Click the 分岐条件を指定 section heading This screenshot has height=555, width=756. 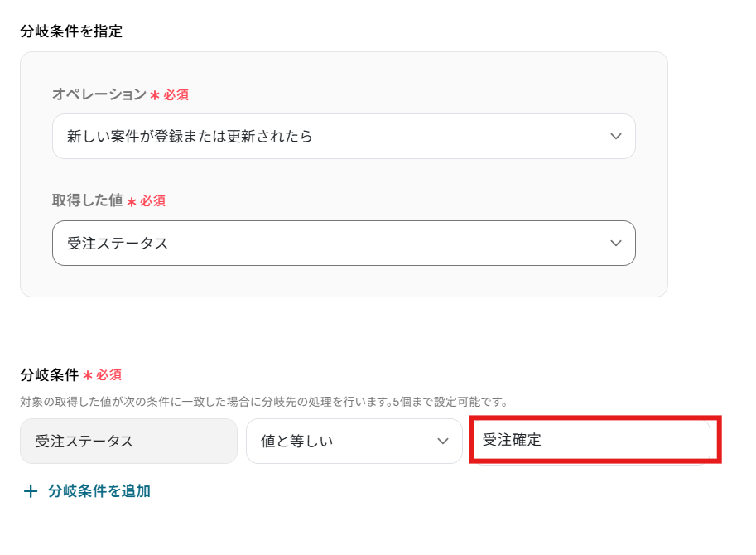click(71, 31)
